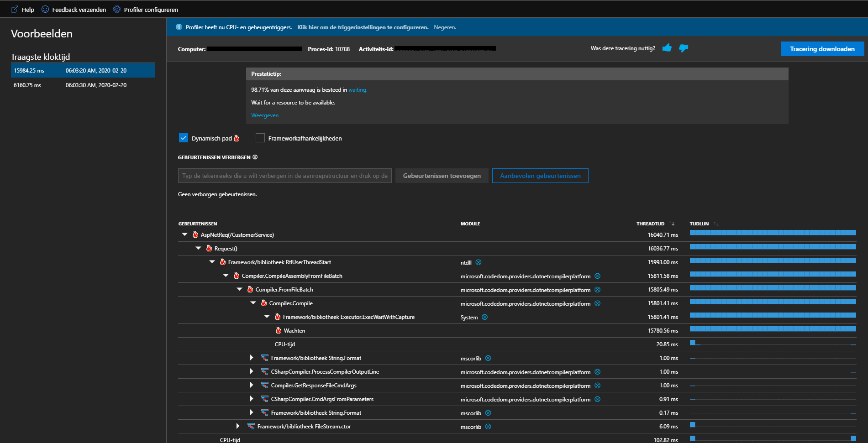Click hide icon on Compiler.CompileAssemblyFromFileBatch module
Screen dimensions: 868x443
598,276
